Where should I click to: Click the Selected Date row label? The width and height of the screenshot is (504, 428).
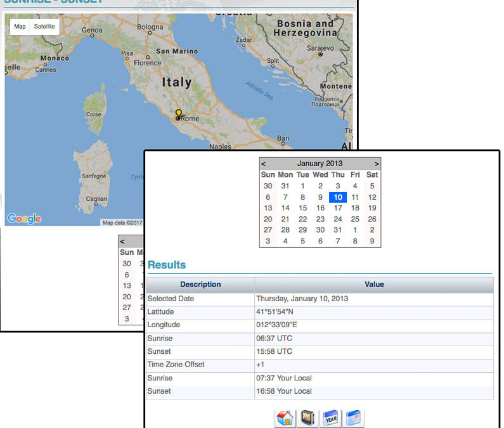pos(171,299)
